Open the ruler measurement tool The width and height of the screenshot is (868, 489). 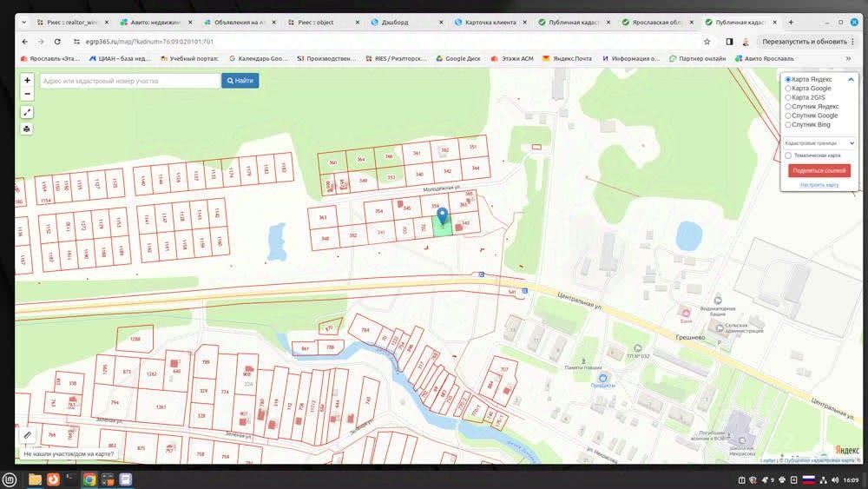click(x=27, y=434)
